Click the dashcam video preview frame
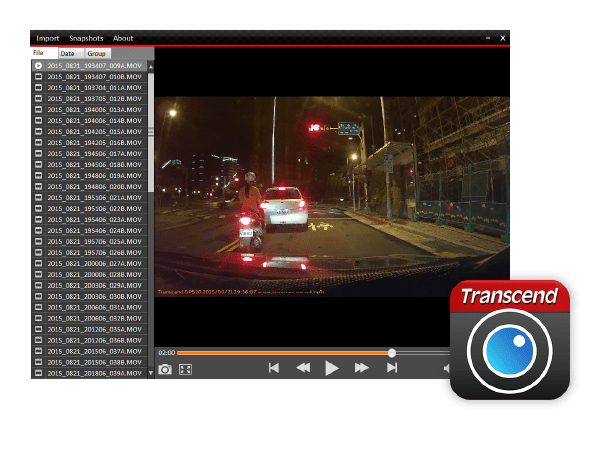The height and width of the screenshot is (450, 600). (332, 196)
